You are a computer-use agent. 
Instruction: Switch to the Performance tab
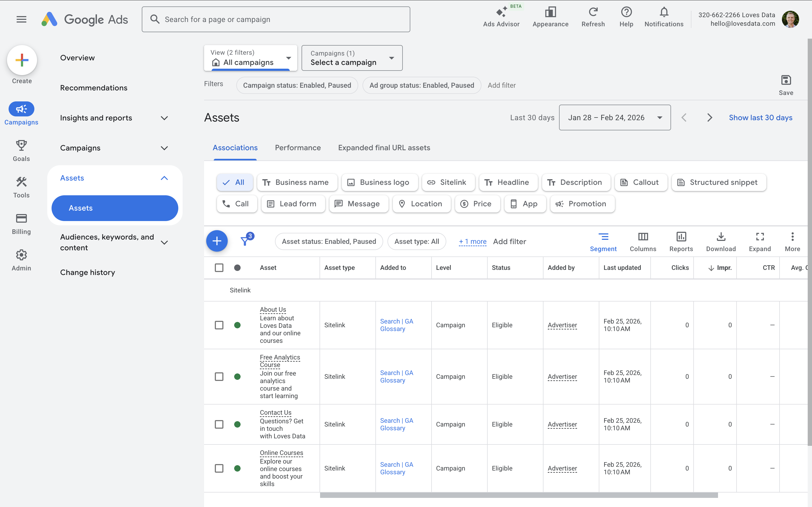(298, 148)
